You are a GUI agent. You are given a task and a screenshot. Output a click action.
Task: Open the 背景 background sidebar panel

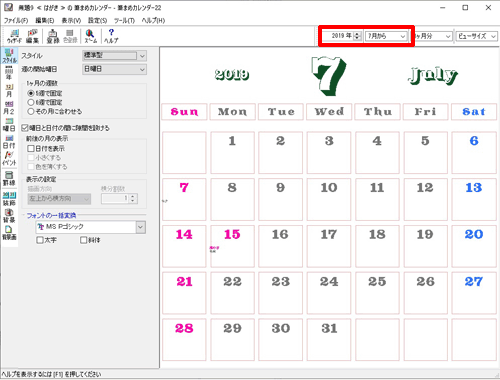9,216
